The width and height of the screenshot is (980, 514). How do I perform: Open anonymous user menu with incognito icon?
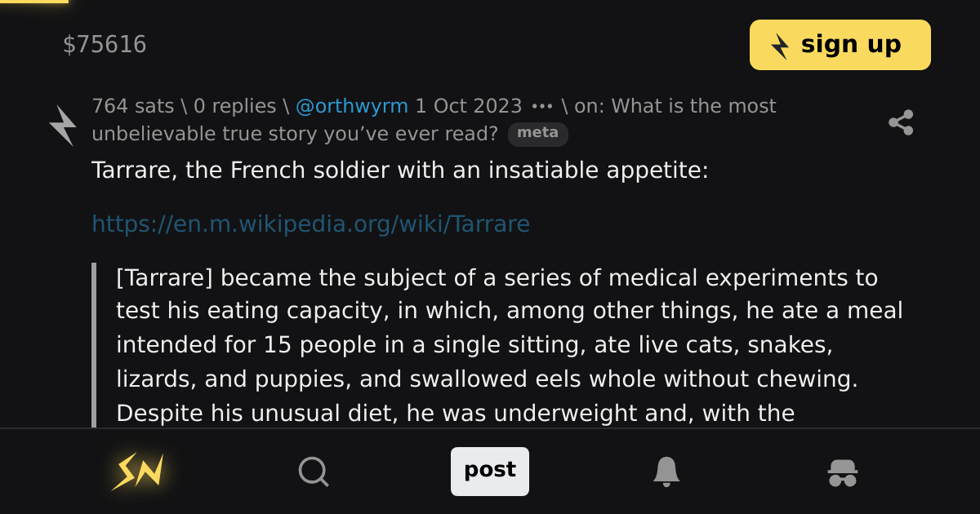tap(843, 472)
